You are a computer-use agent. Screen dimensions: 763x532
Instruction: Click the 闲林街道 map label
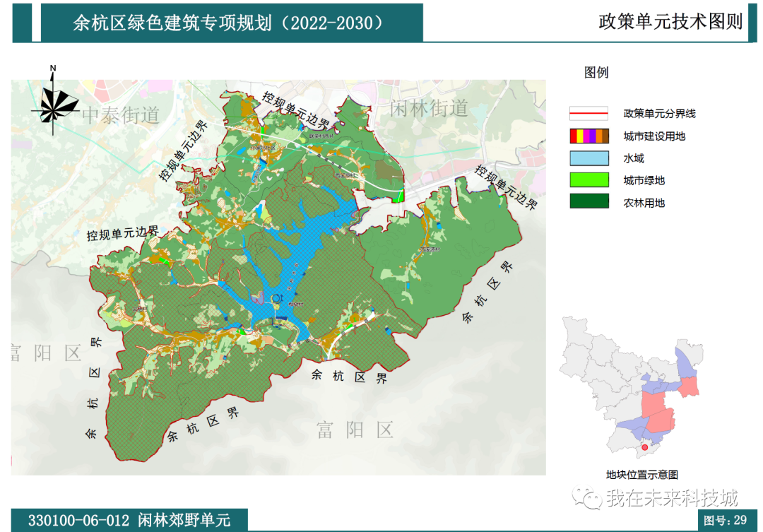tap(429, 108)
